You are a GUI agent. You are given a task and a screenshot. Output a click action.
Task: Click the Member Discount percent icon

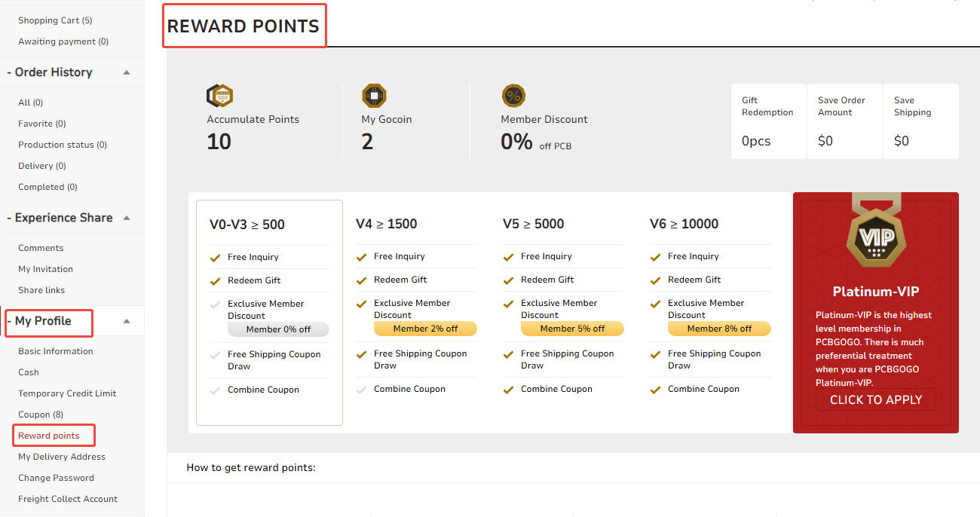[513, 96]
